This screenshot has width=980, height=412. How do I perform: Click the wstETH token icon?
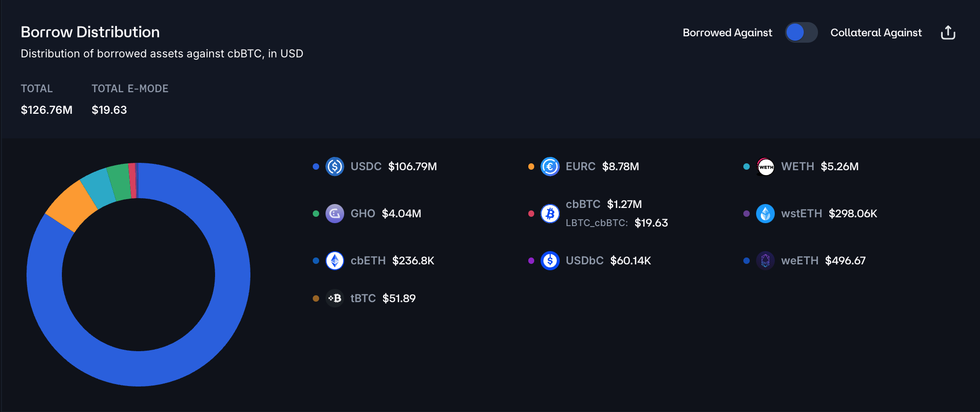(x=765, y=214)
